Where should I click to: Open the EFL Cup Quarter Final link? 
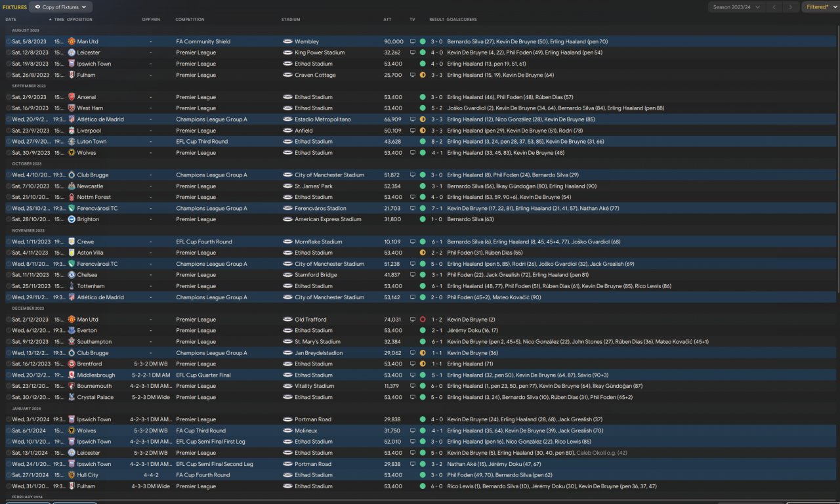[203, 375]
